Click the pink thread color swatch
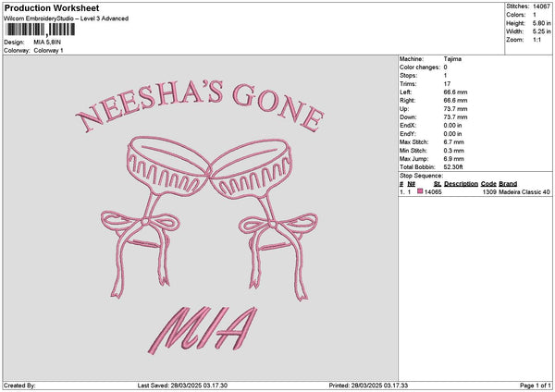 (x=420, y=191)
